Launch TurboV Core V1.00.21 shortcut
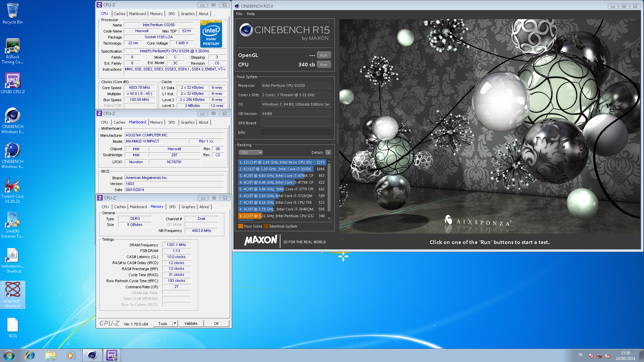The width and height of the screenshot is (644, 362). coord(12,190)
